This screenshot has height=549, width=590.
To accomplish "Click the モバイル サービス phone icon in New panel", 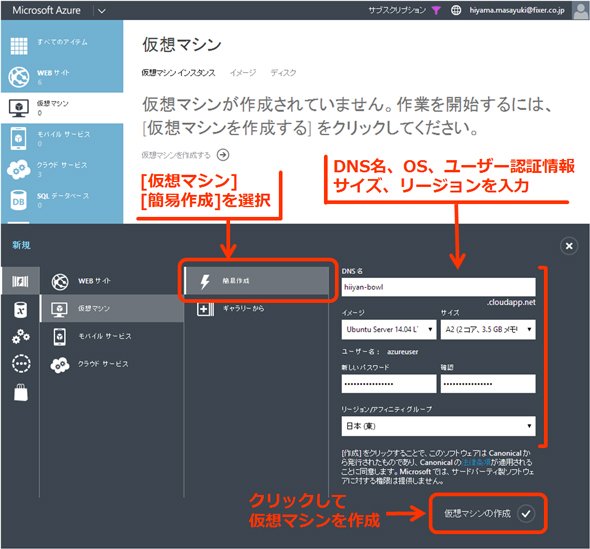I will [60, 337].
